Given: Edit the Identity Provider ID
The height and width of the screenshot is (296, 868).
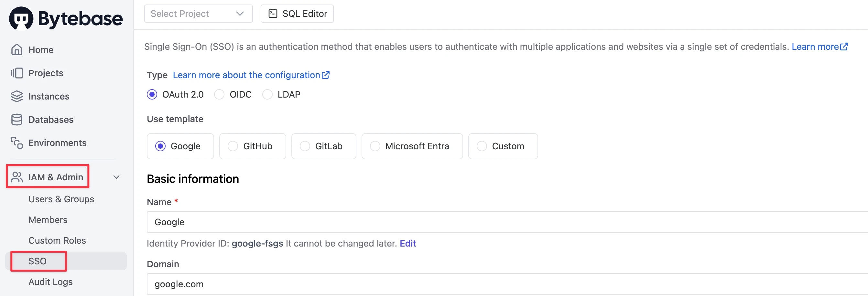Looking at the screenshot, I should coord(407,243).
